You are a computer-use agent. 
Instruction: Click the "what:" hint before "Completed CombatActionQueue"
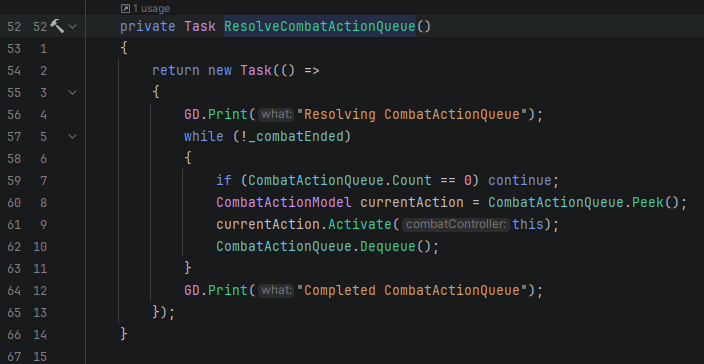coord(276,291)
